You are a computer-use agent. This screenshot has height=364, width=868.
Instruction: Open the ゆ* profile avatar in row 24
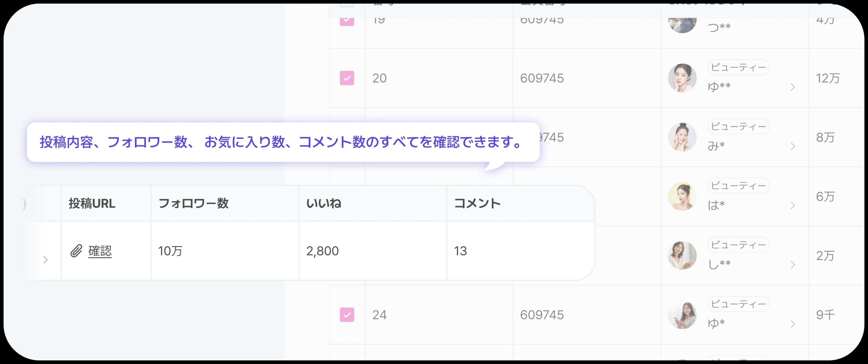(x=682, y=315)
